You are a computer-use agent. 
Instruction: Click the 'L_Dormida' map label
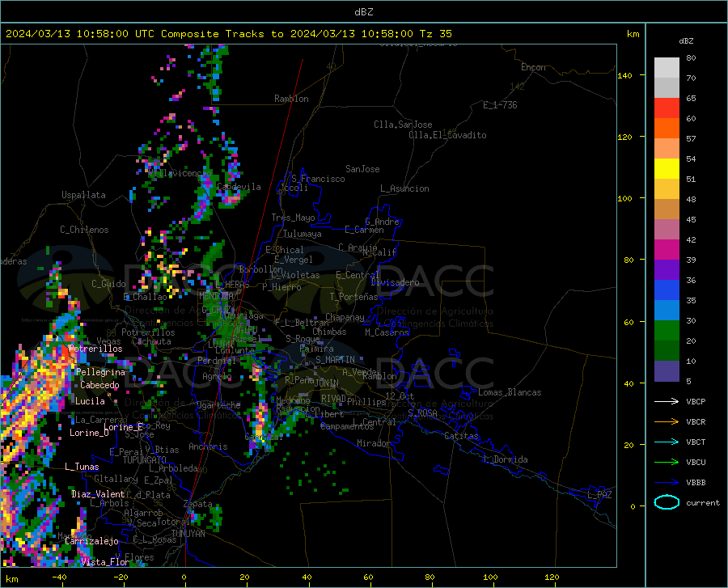pos(505,459)
